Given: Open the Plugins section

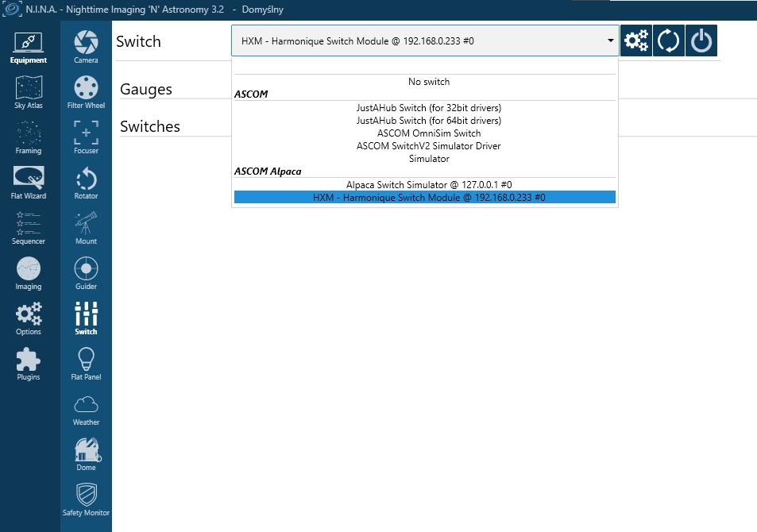Looking at the screenshot, I should (29, 364).
